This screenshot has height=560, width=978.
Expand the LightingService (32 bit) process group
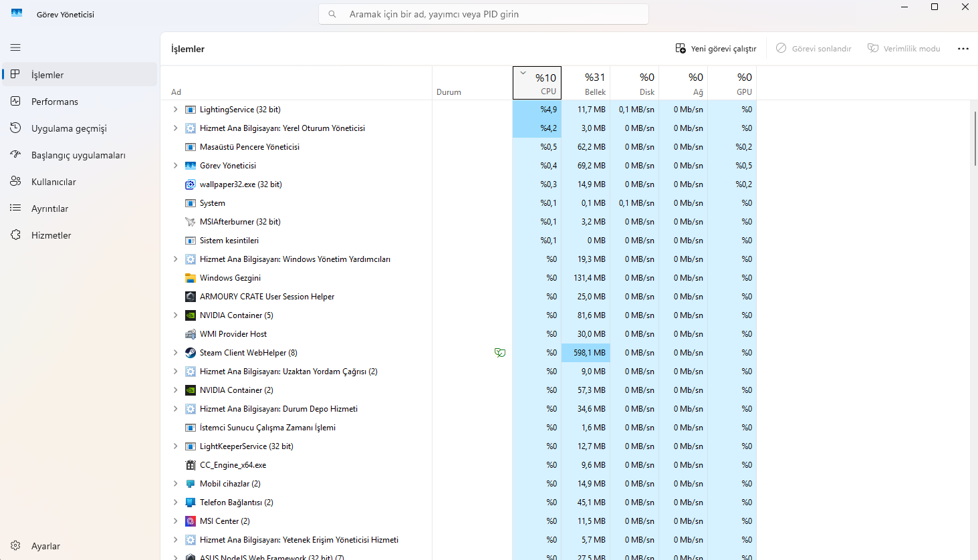tap(175, 110)
